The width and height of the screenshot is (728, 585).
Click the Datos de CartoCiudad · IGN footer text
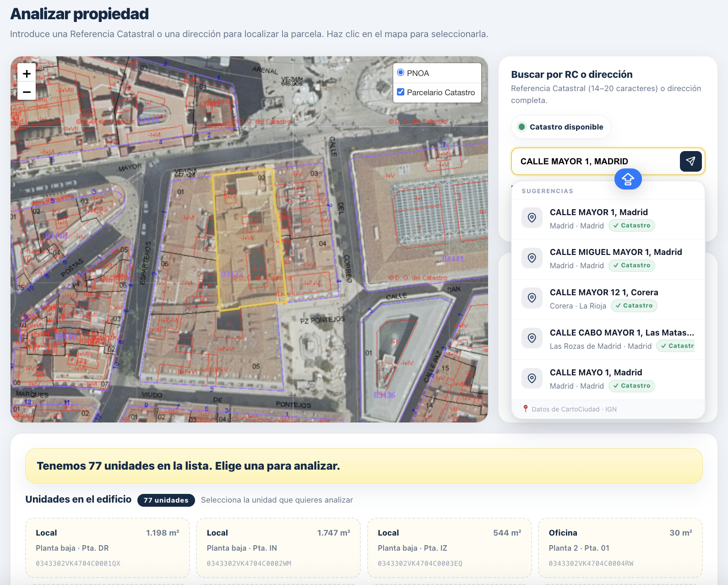pyautogui.click(x=574, y=409)
